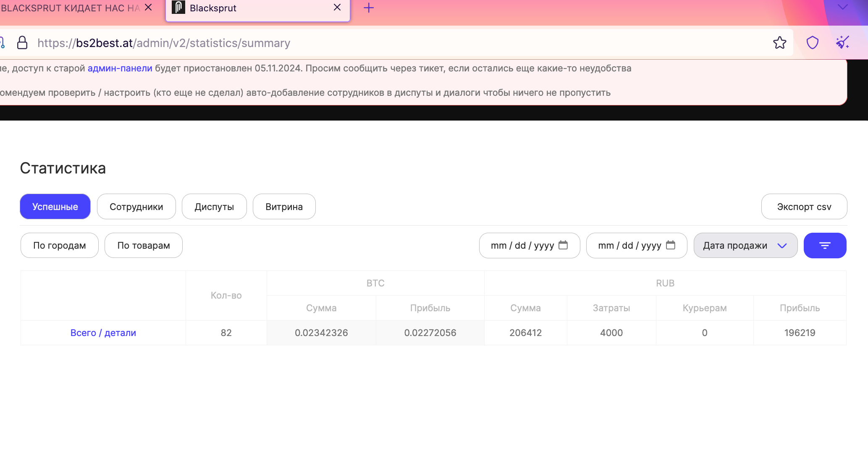Click the По городам button
This screenshot has height=465, width=868.
coord(59,245)
